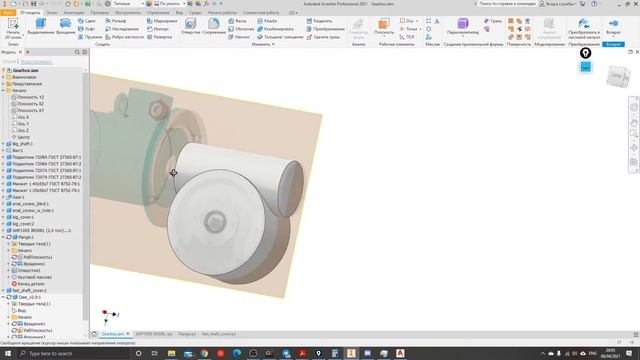Screen dimensions: 640x360
Task: Click the help search input field
Action: tap(506, 4)
